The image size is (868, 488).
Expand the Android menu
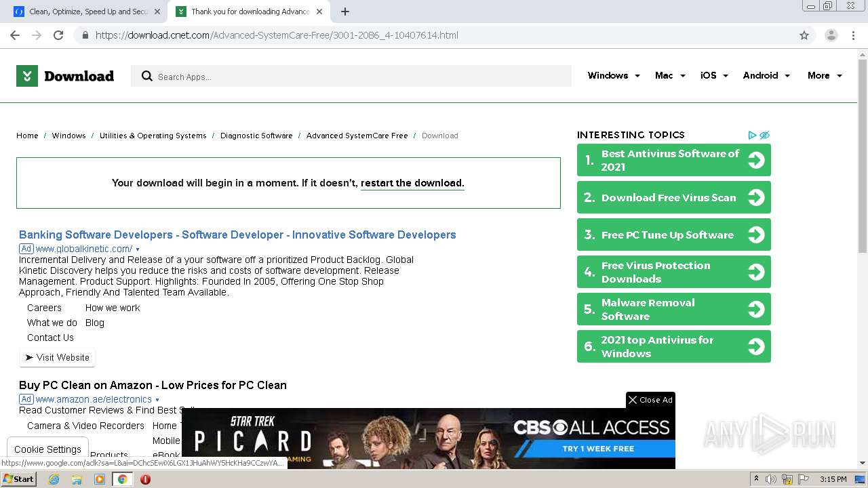tap(766, 76)
